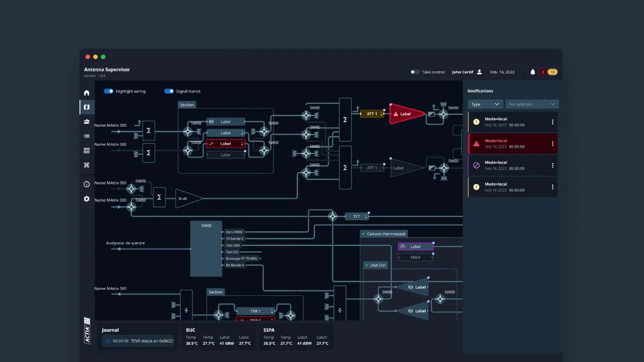Screen dimensions: 644x362
Task: Open the John Certif user profile
Action: click(x=467, y=72)
